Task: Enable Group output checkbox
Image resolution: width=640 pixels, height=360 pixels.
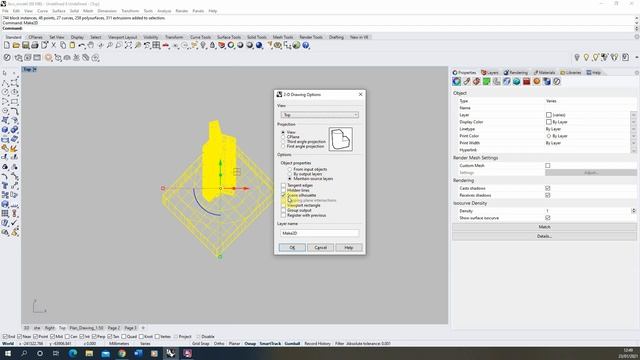Action: coord(283,210)
